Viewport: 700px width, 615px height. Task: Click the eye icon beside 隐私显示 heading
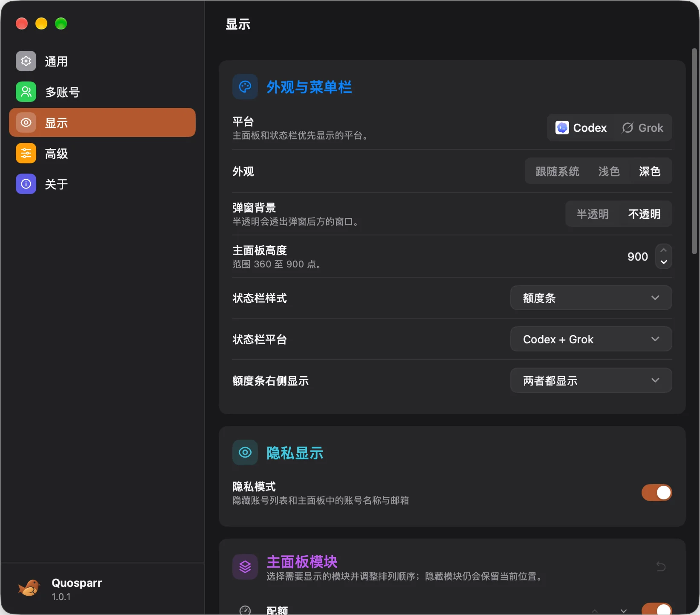pos(245,452)
